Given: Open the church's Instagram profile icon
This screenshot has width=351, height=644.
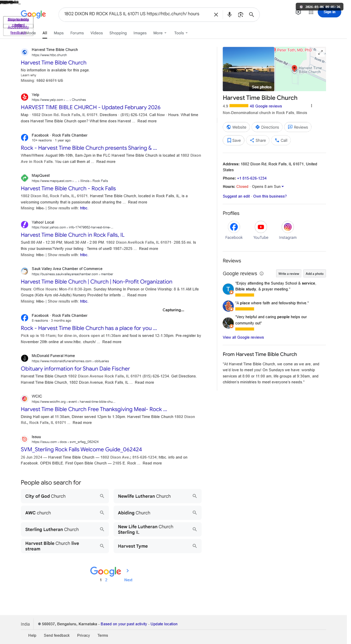Looking at the screenshot, I should point(288,227).
